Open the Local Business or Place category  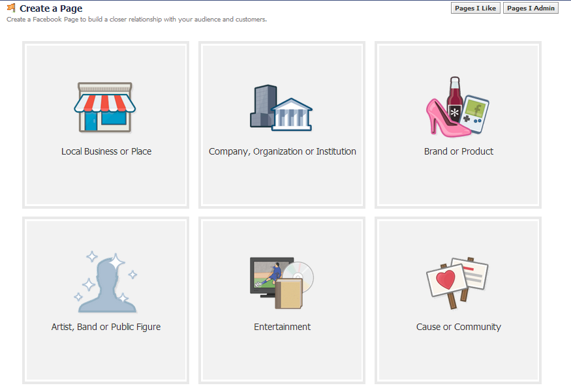tap(106, 125)
